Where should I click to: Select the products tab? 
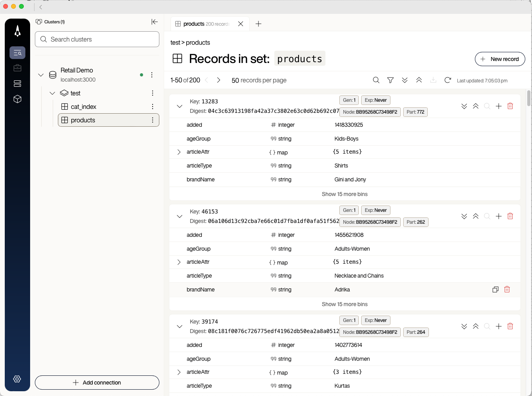point(205,24)
